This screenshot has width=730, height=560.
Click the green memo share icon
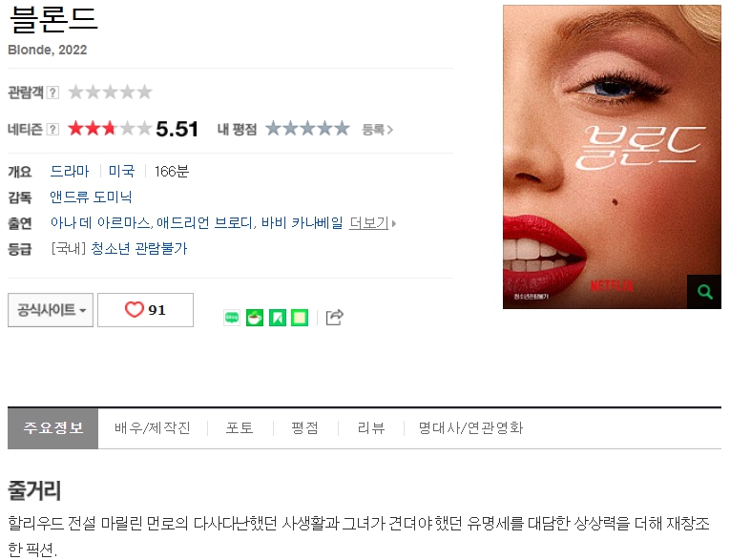tap(300, 318)
